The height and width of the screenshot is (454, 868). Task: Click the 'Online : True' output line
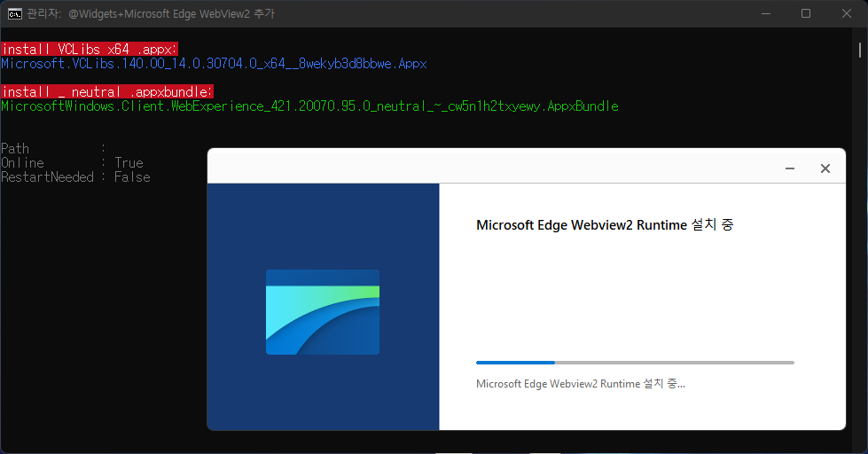point(73,163)
